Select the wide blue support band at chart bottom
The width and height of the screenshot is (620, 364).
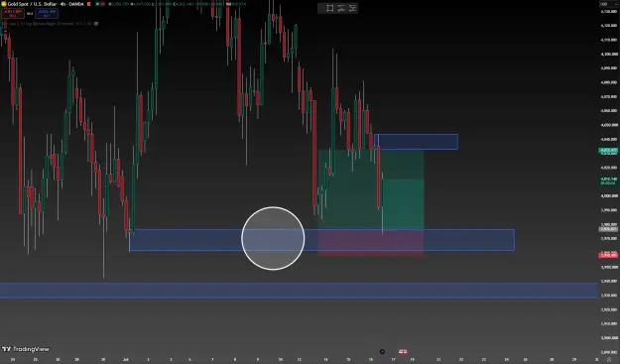pyautogui.click(x=299, y=290)
